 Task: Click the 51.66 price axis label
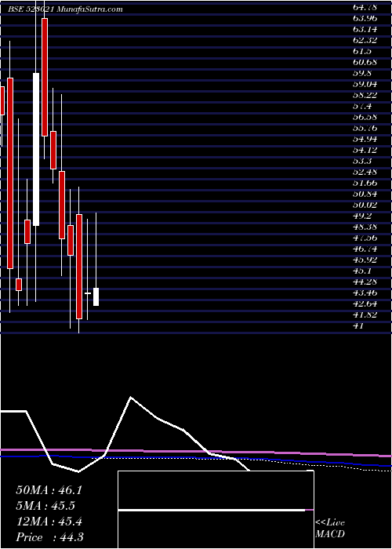pyautogui.click(x=365, y=183)
